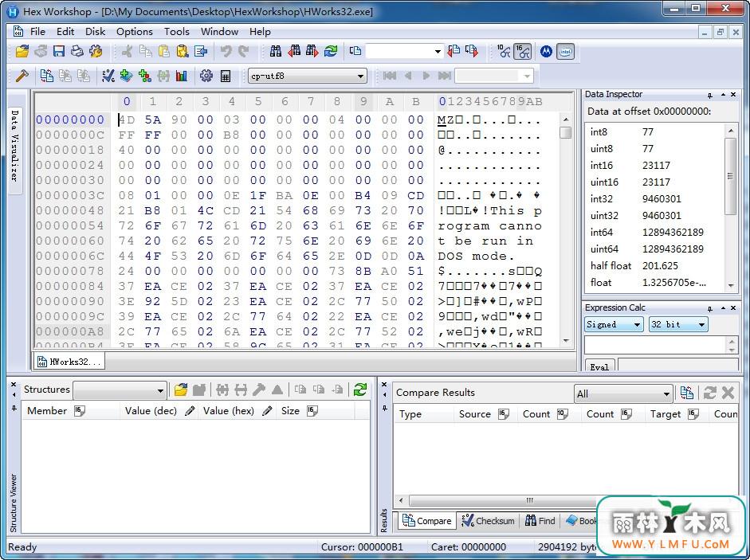Click the Save floppy disk icon
Image resolution: width=750 pixels, height=560 pixels.
[x=59, y=51]
